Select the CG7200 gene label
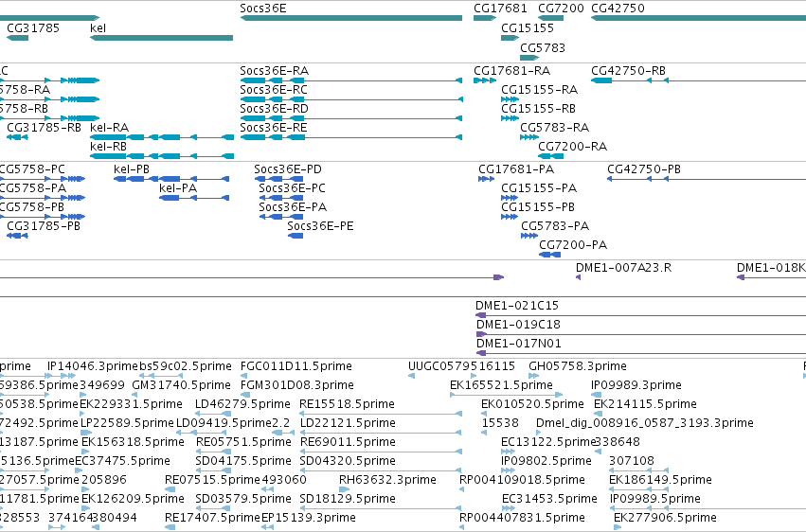 tap(561, 9)
